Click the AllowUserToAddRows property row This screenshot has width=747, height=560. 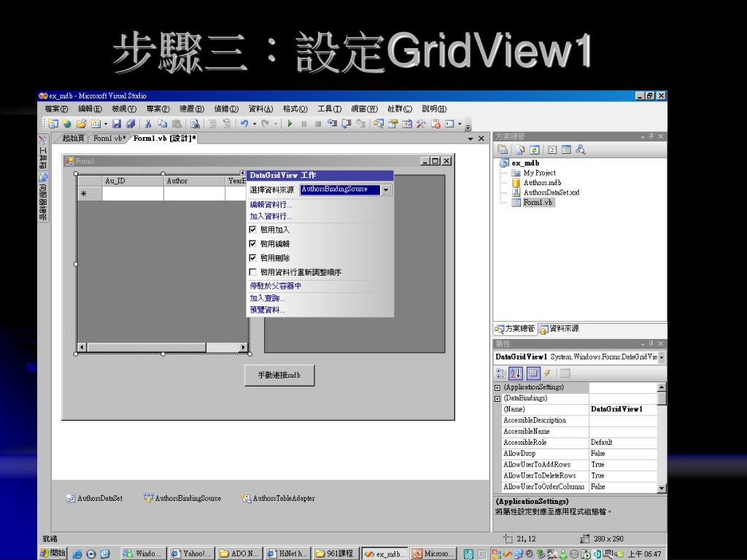(579, 464)
